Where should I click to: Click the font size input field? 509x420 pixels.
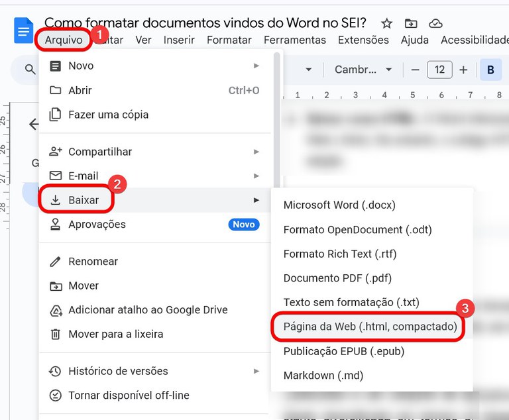click(x=439, y=70)
